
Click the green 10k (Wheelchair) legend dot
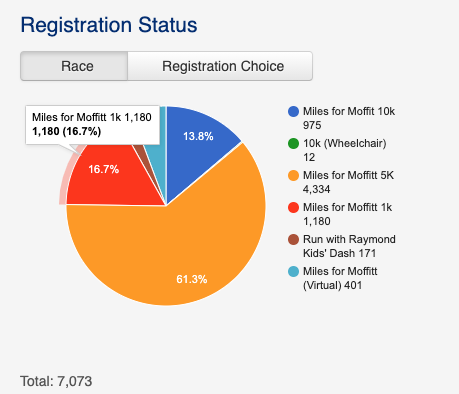(x=293, y=143)
